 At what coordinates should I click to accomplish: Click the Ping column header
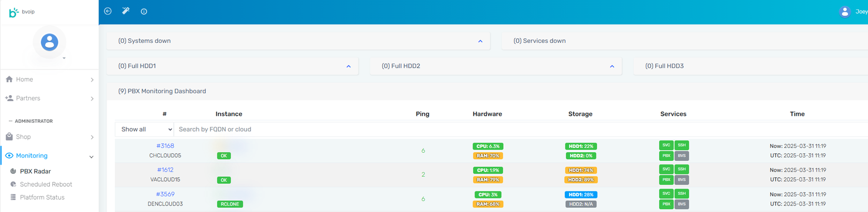click(x=422, y=114)
